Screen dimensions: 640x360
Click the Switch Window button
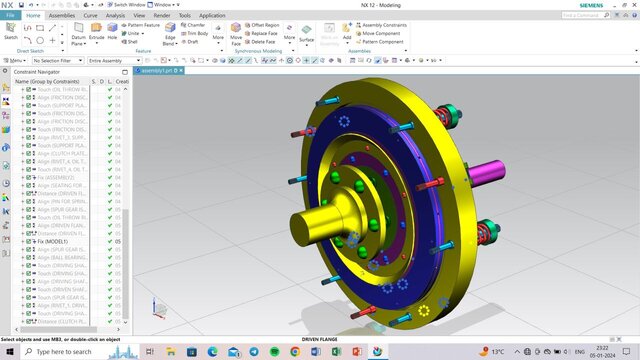[x=127, y=5]
